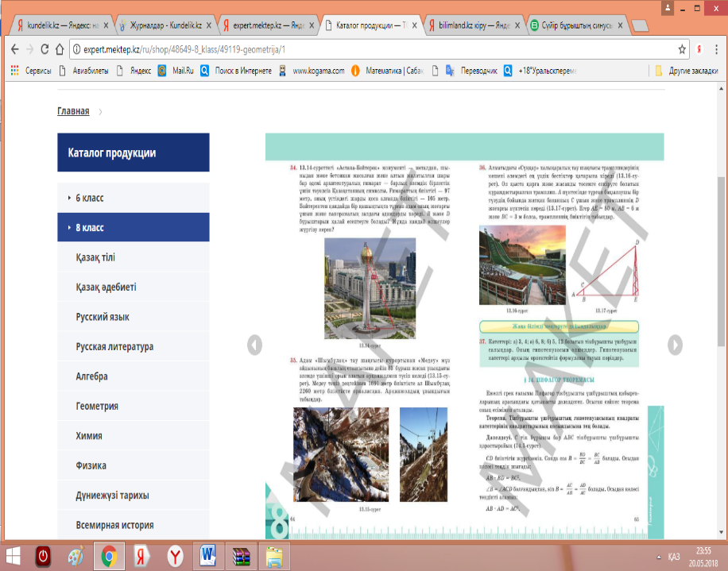Show previous book page arrow
Screen dimensions: 728x571
click(x=254, y=345)
